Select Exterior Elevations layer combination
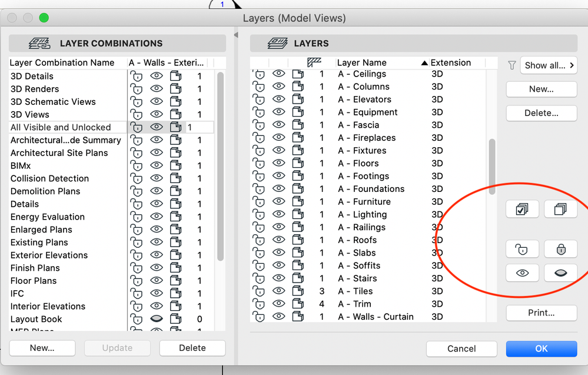Screen dimensions: 588x375 (x=49, y=255)
